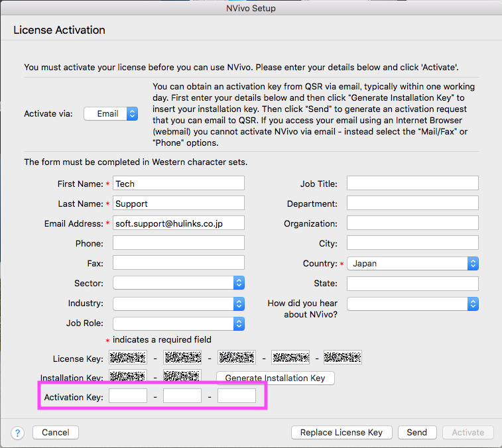The height and width of the screenshot is (448, 502).
Task: Open How did you hear about NVivo dropdown
Action: 412,304
